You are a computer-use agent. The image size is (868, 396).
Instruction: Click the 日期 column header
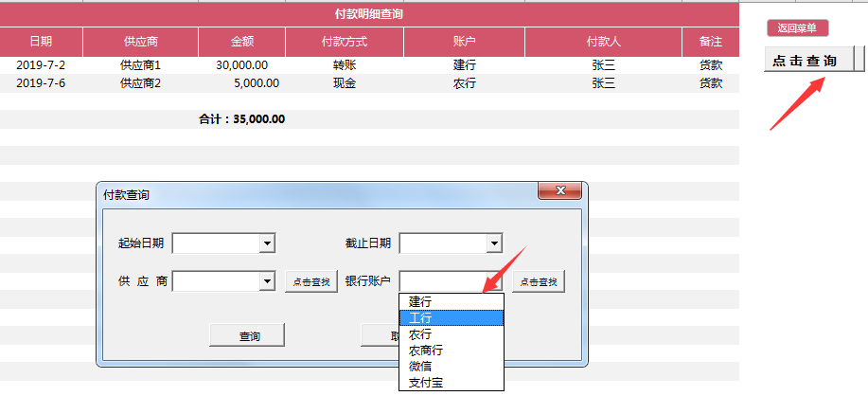click(41, 42)
